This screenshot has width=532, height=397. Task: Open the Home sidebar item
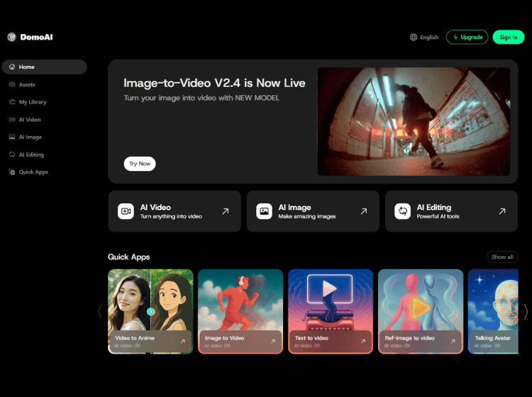45,67
